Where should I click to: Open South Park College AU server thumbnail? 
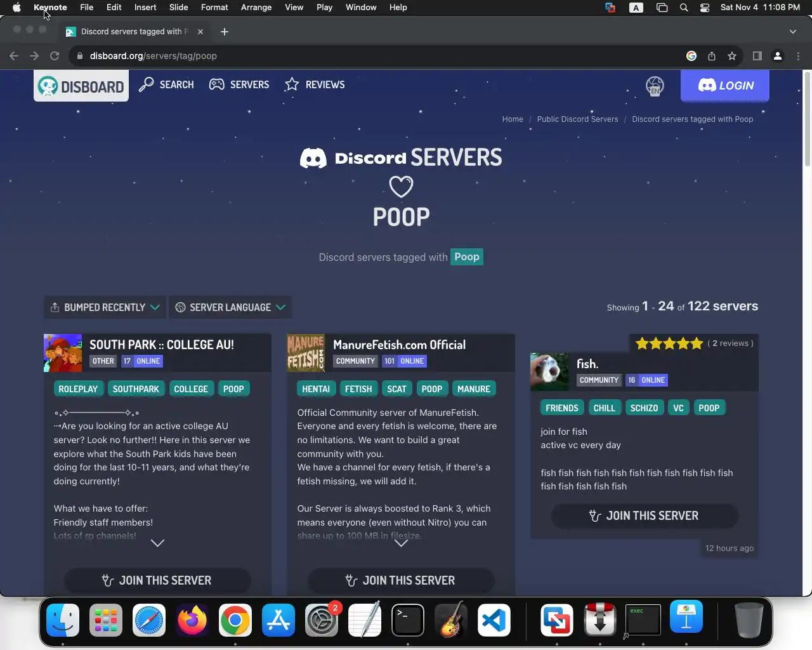63,353
